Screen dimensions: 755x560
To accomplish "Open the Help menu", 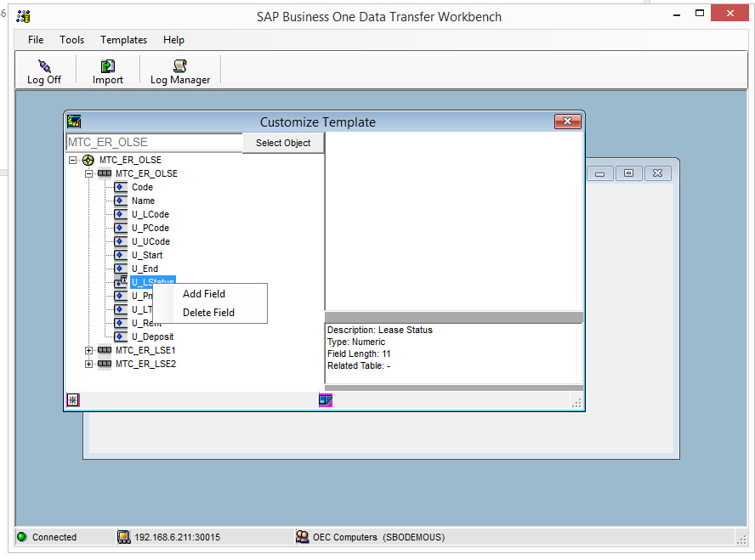I will click(x=173, y=40).
